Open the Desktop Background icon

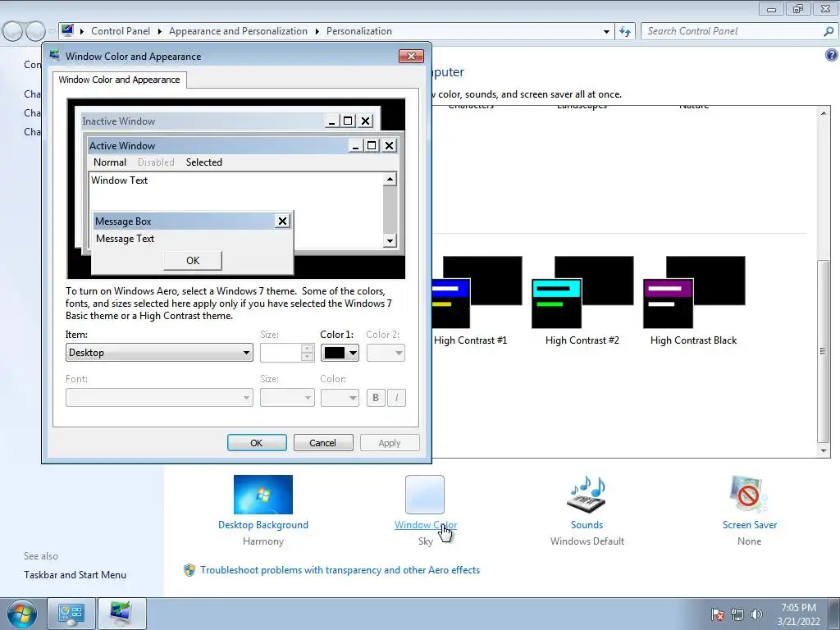coord(263,495)
